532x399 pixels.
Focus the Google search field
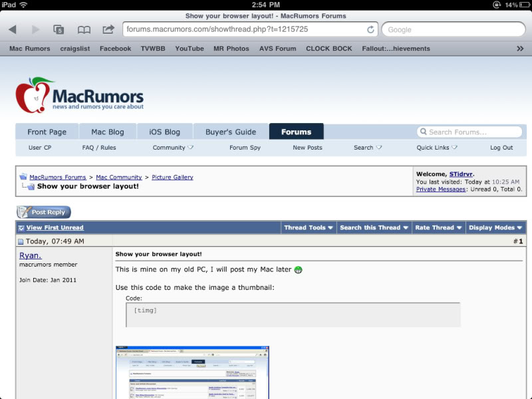[x=454, y=29]
